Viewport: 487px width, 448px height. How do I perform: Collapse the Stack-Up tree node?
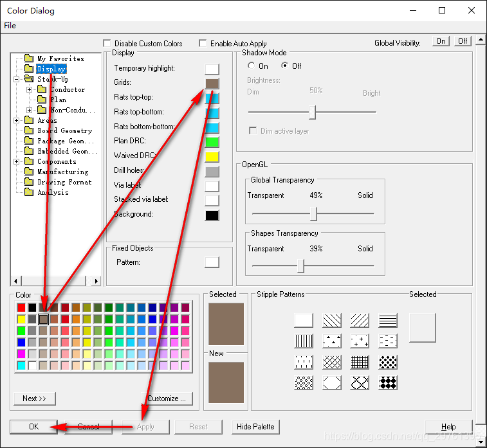16,79
